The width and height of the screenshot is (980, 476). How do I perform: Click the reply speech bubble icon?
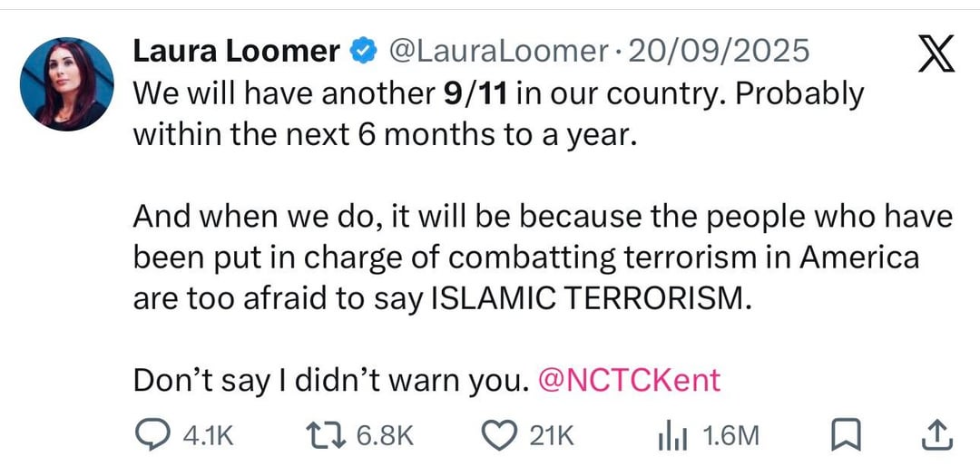coord(152,436)
